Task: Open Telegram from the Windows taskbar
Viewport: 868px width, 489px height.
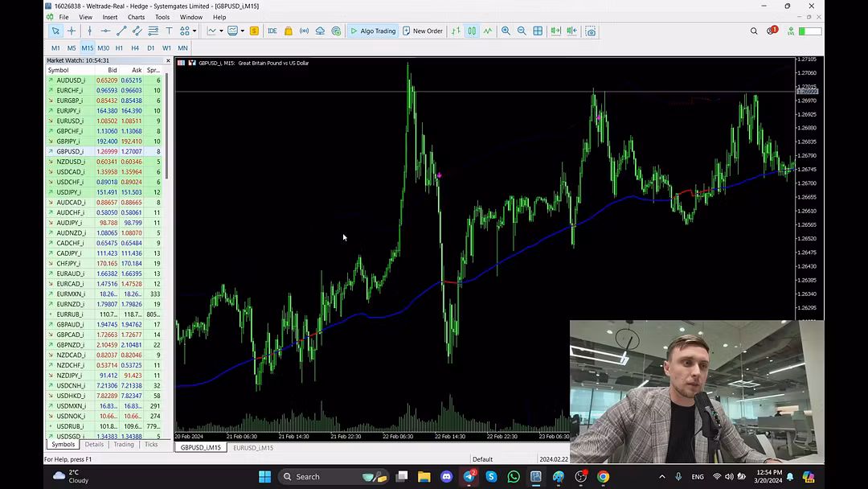Action: [x=469, y=477]
